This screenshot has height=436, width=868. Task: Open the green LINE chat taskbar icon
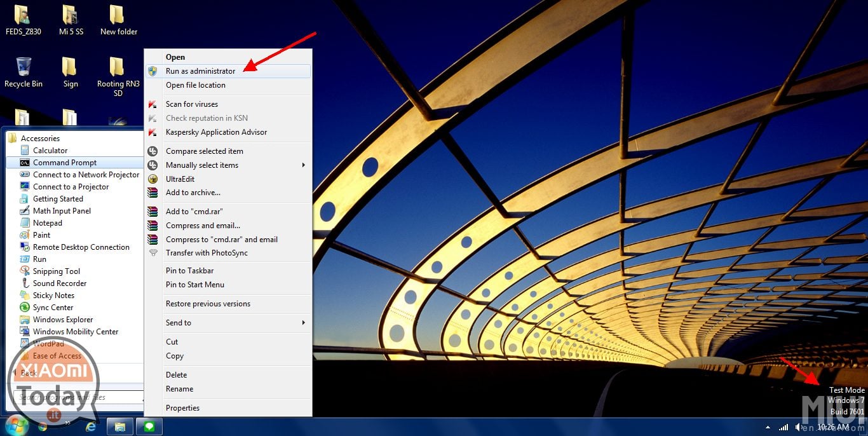[x=149, y=426]
